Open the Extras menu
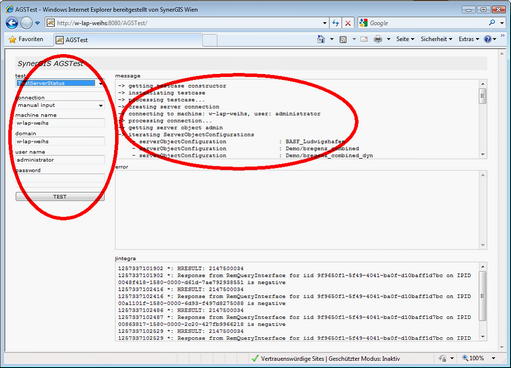Viewport: 511px width, 368px height. 469,39
